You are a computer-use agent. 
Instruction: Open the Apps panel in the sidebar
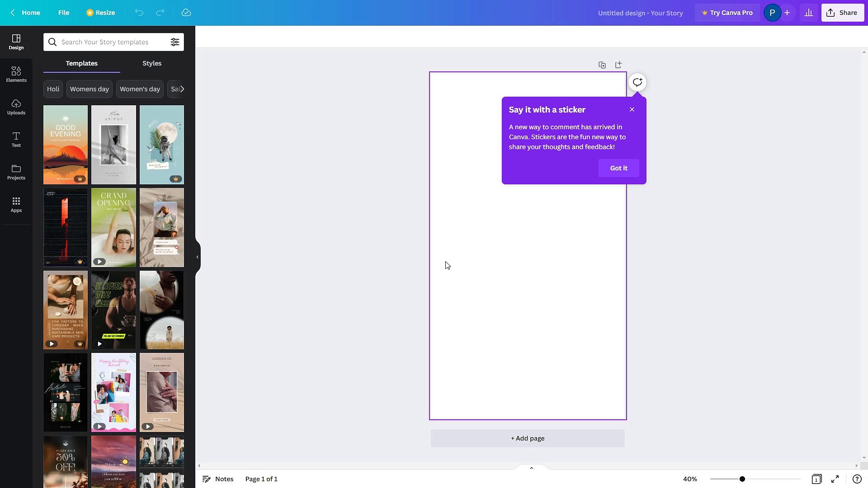click(x=16, y=204)
